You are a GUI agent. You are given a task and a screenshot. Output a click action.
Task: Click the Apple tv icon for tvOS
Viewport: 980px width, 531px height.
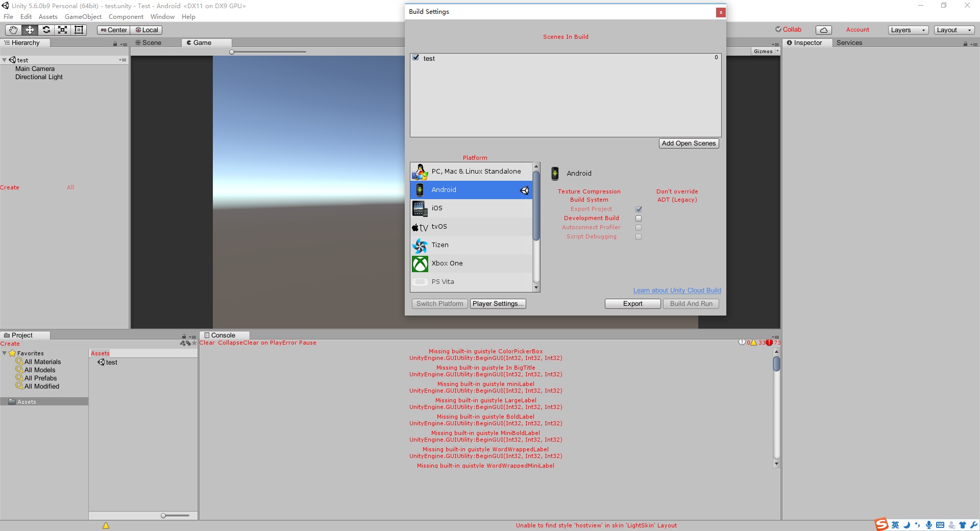[x=420, y=227]
